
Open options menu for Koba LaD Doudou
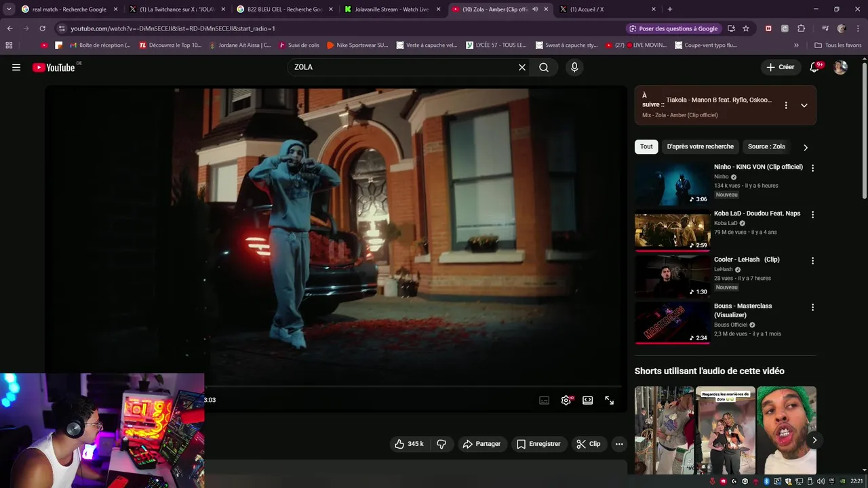coord(812,214)
